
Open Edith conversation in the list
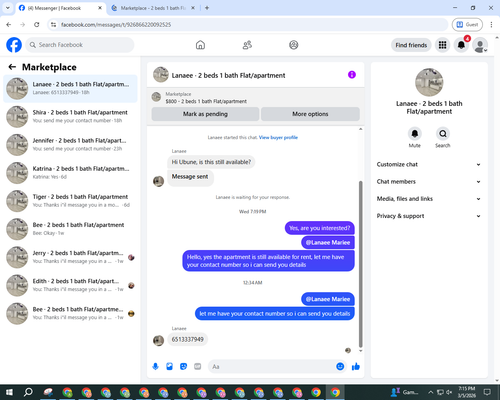click(70, 285)
